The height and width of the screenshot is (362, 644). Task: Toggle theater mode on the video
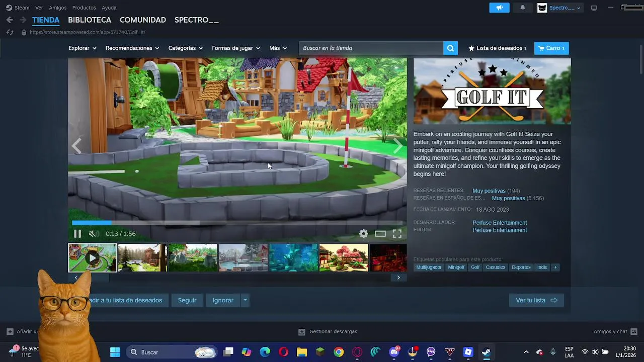[380, 234]
